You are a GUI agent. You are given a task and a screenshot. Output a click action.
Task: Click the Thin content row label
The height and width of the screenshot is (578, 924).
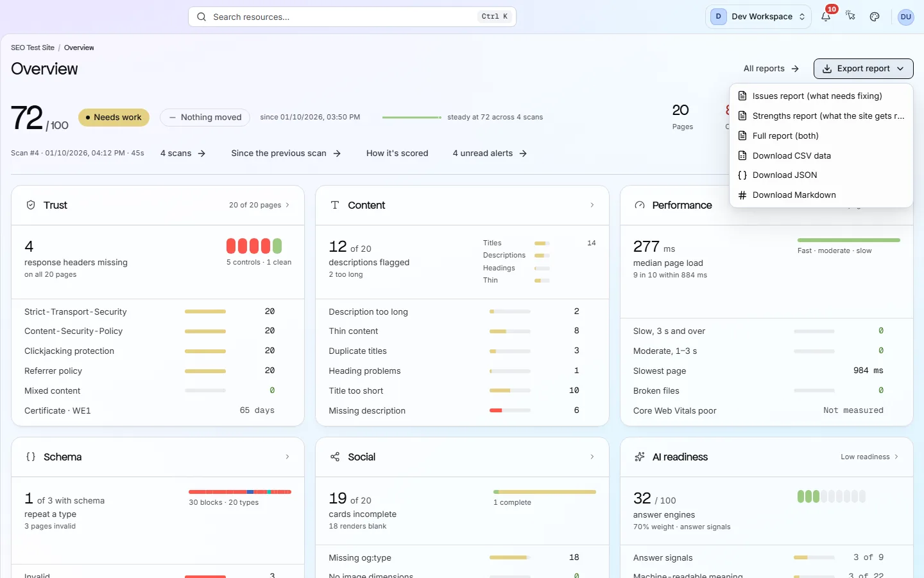(354, 331)
